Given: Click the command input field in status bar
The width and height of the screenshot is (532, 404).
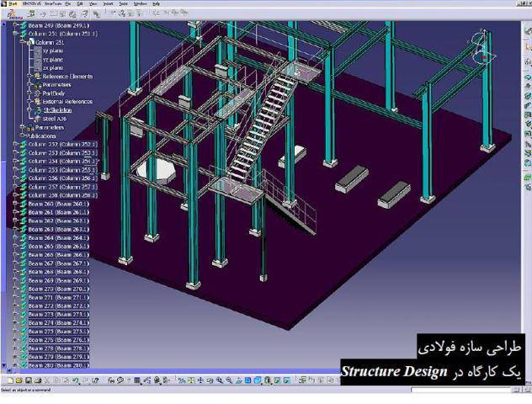Looking at the screenshot, I should click(461, 390).
